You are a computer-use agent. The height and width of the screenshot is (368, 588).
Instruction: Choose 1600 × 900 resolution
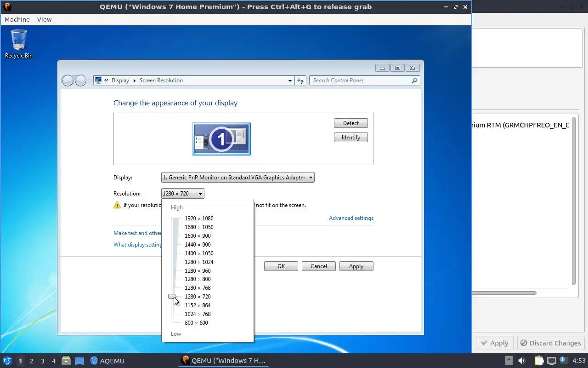tap(198, 236)
